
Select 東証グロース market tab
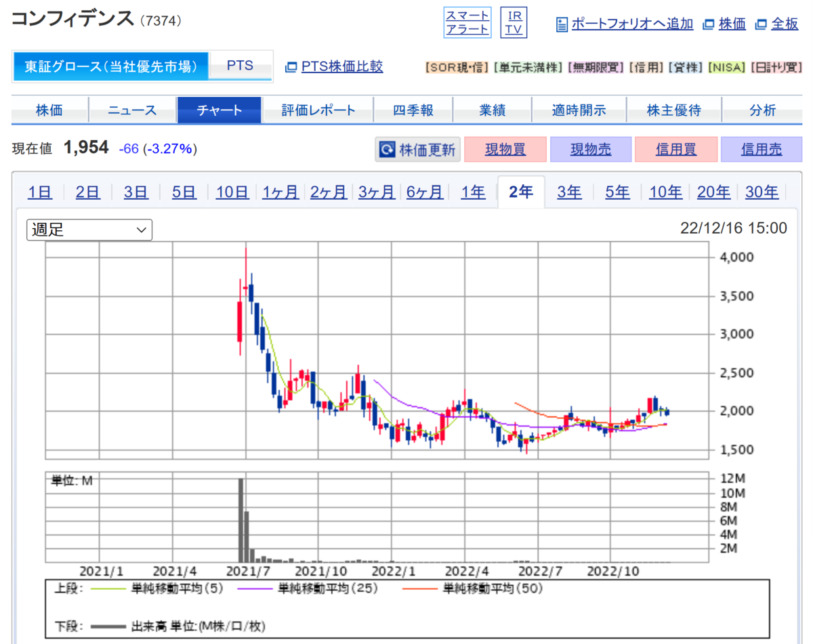(x=111, y=66)
